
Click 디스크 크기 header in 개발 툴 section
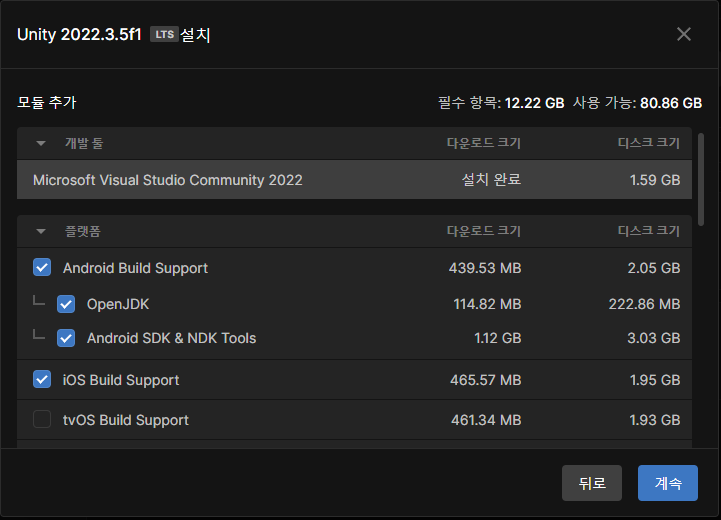648,143
